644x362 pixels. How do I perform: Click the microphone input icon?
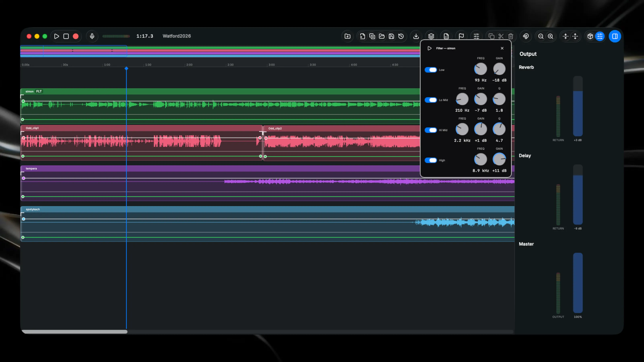click(x=92, y=36)
